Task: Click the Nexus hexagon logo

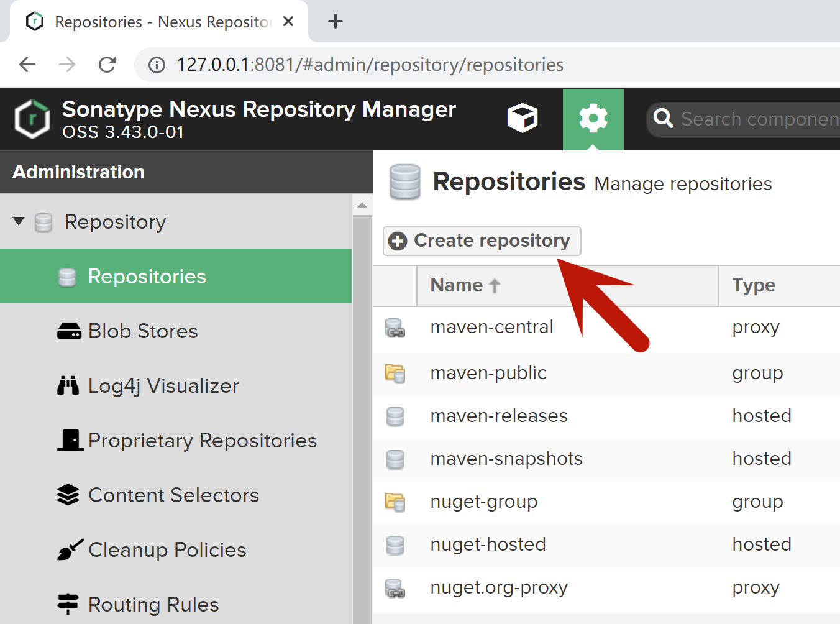Action: point(32,119)
